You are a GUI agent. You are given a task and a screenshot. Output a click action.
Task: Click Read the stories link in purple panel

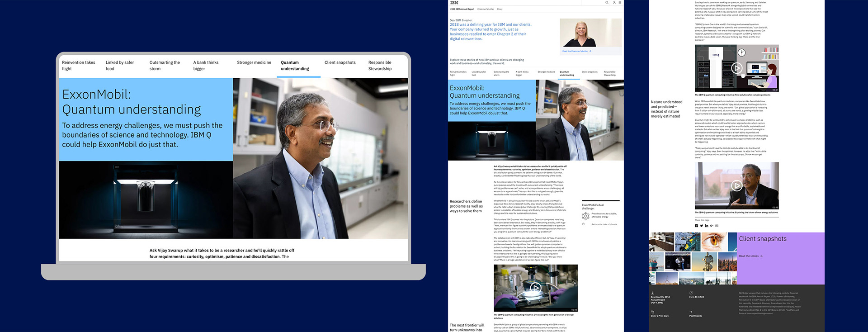coord(750,256)
